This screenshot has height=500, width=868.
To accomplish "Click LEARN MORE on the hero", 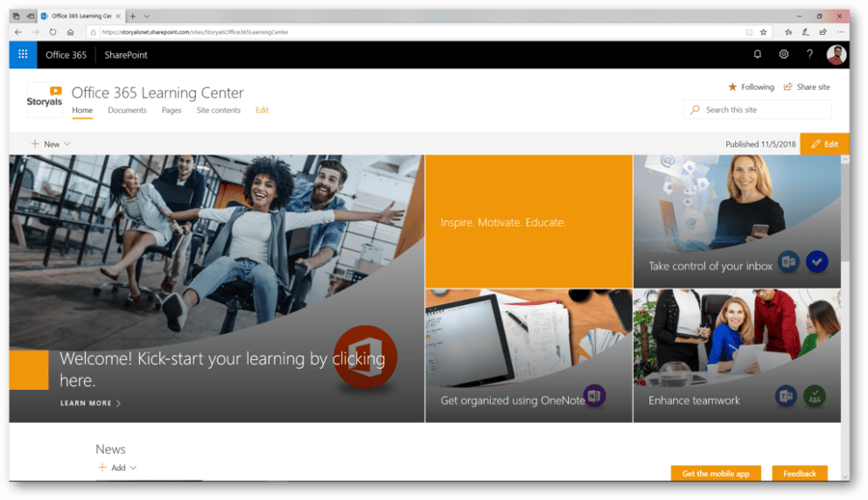I will pyautogui.click(x=91, y=403).
